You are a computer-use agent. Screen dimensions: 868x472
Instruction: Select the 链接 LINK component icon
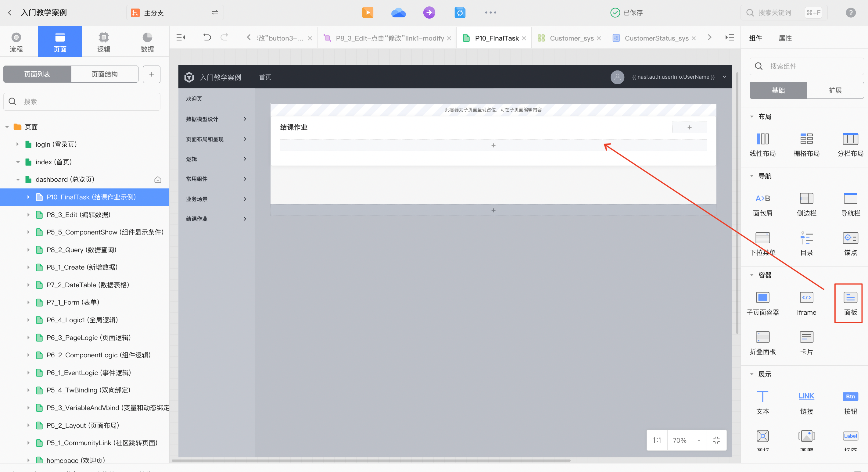(806, 396)
